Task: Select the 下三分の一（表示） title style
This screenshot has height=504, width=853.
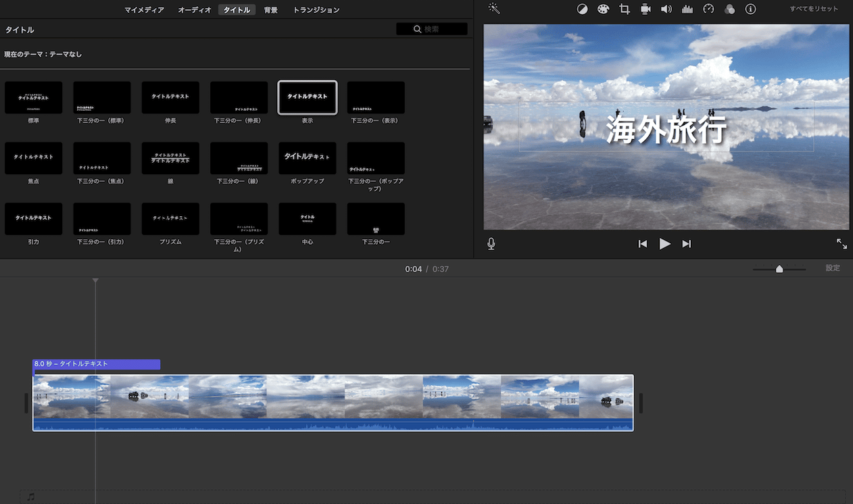Action: click(376, 98)
